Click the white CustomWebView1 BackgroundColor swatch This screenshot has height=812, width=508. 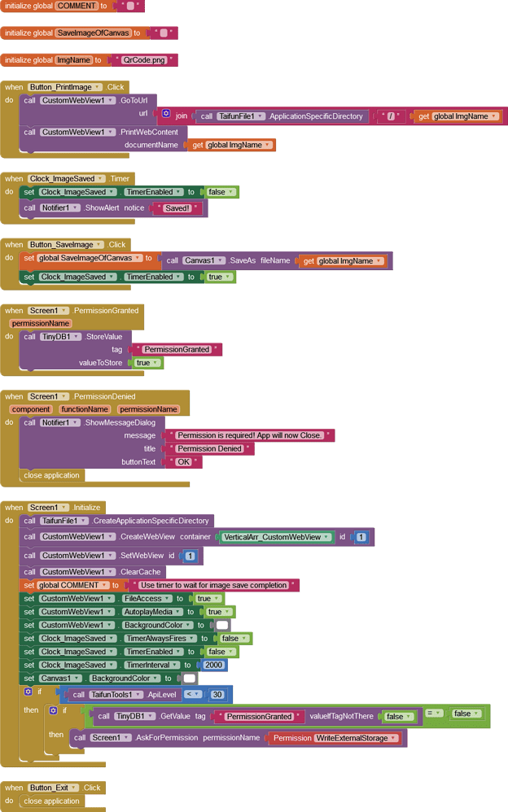coord(222,625)
